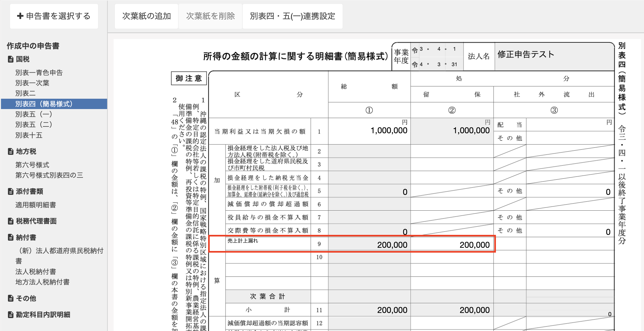This screenshot has height=331, width=644.
Task: Click the 納付書 section heading
Action: (26, 238)
